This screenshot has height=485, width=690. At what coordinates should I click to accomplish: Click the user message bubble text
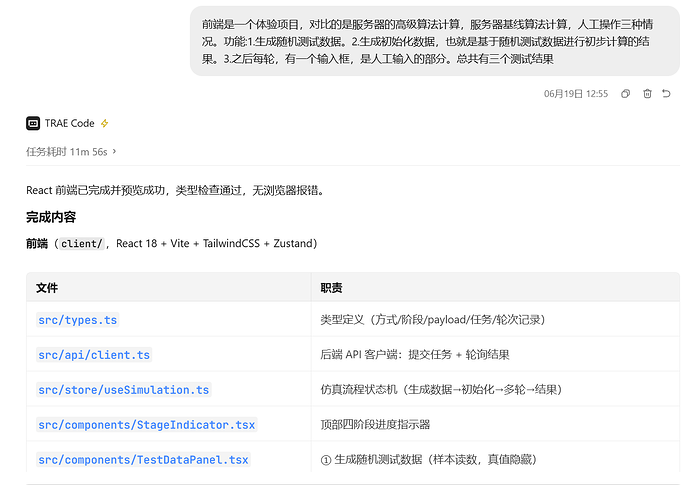point(427,41)
